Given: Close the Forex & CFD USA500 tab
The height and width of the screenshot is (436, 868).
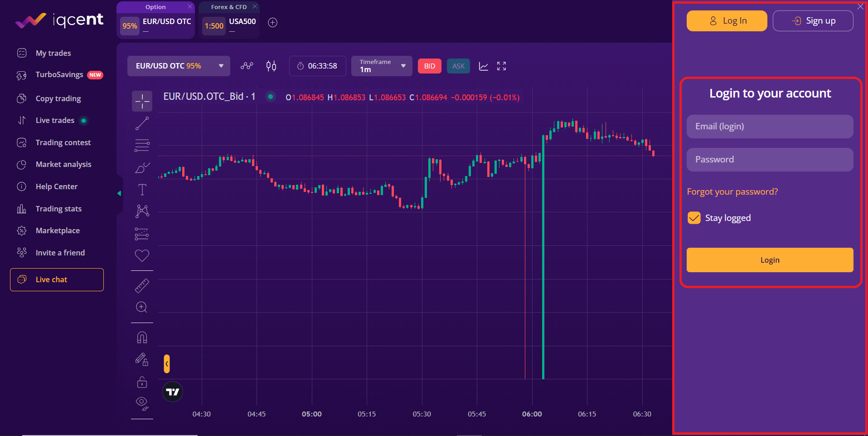Looking at the screenshot, I should [x=255, y=6].
